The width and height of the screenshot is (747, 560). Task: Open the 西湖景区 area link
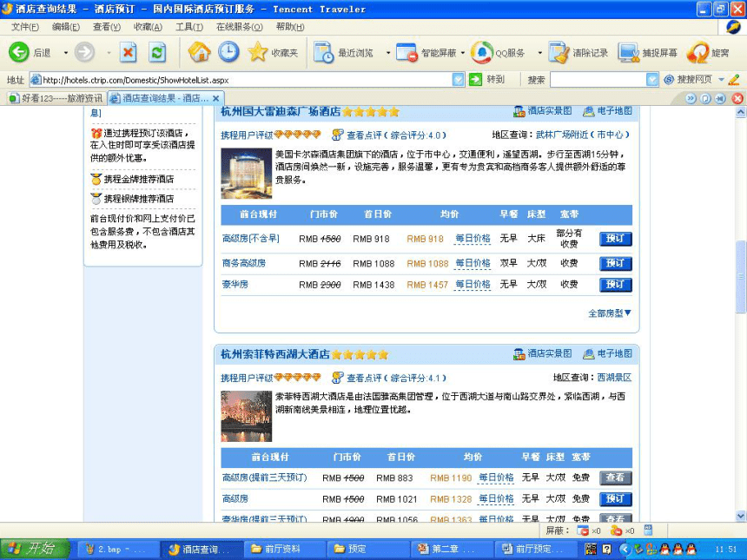[x=615, y=378]
